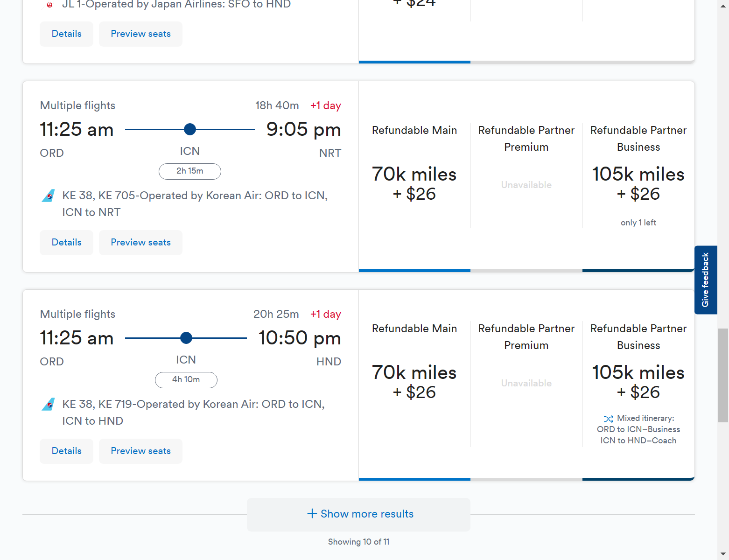This screenshot has width=729, height=560.
Task: Select 105k miles Partner Business NRT fare
Action: (x=638, y=184)
